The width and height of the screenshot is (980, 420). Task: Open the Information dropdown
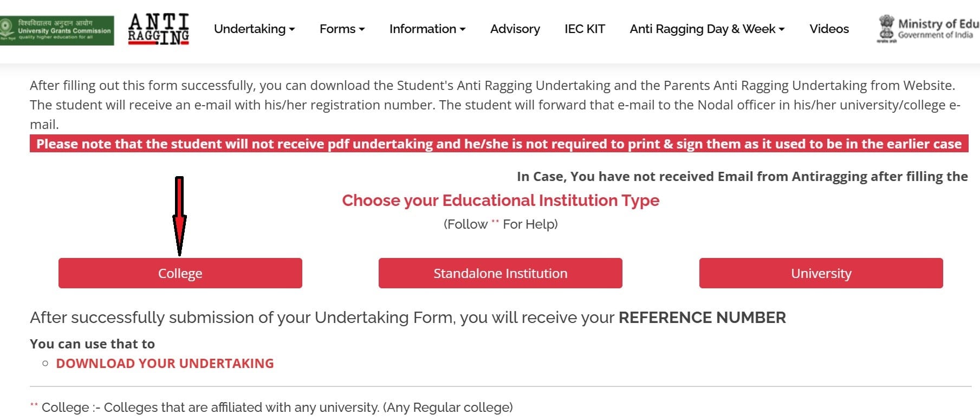pos(427,29)
